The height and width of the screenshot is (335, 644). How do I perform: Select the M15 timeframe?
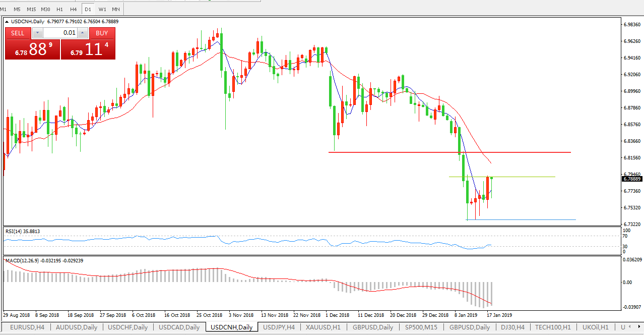(x=31, y=9)
